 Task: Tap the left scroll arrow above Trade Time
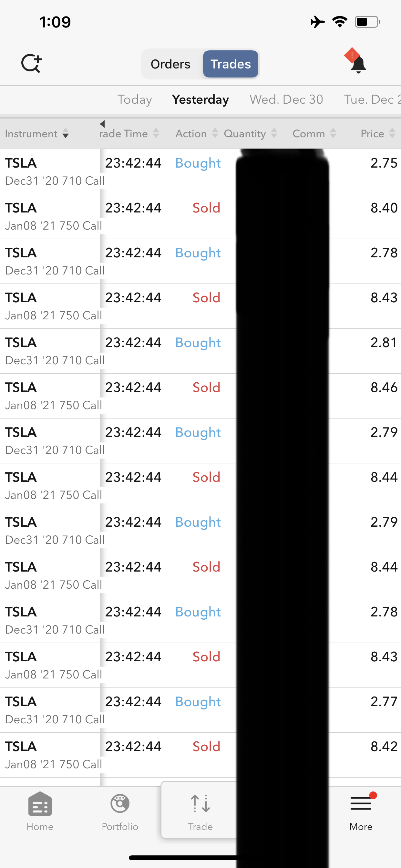pyautogui.click(x=102, y=124)
